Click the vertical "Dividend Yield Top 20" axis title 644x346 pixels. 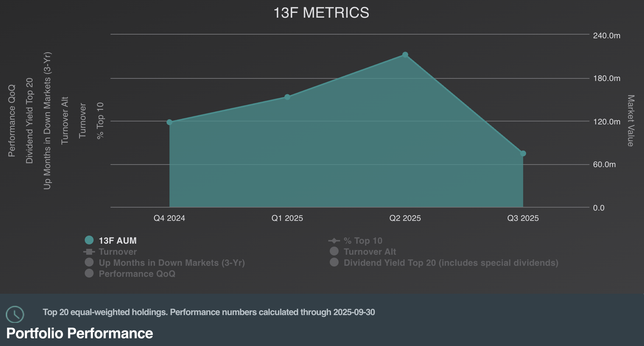pos(29,121)
